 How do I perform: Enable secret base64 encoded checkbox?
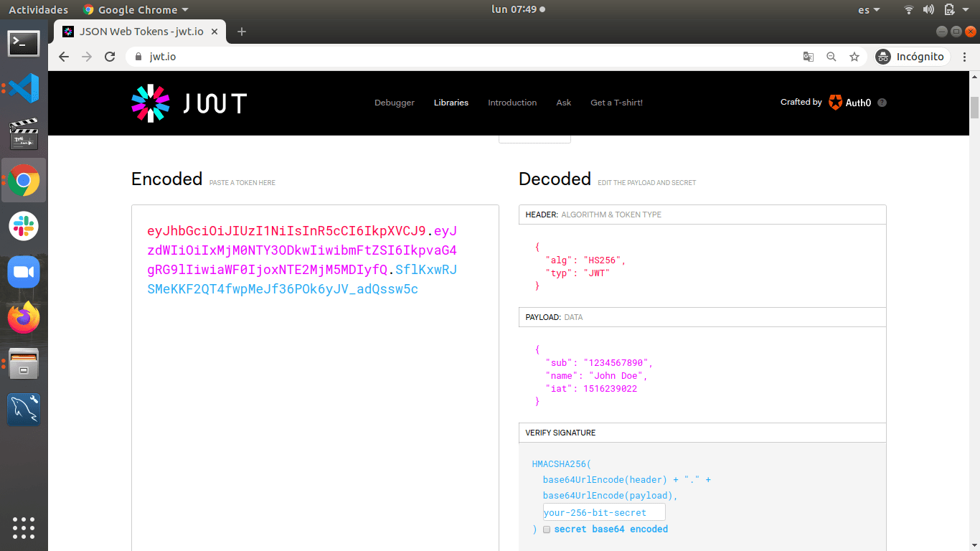point(547,529)
